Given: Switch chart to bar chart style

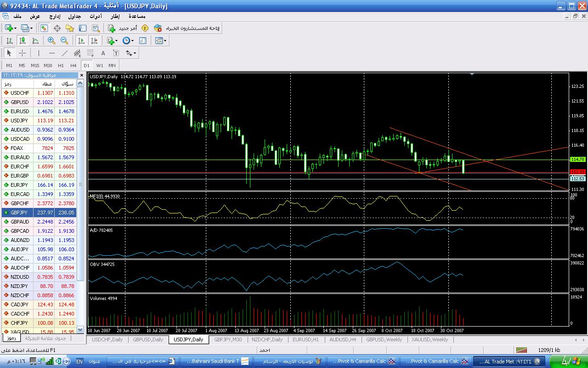Looking at the screenshot, I should [x=9, y=40].
